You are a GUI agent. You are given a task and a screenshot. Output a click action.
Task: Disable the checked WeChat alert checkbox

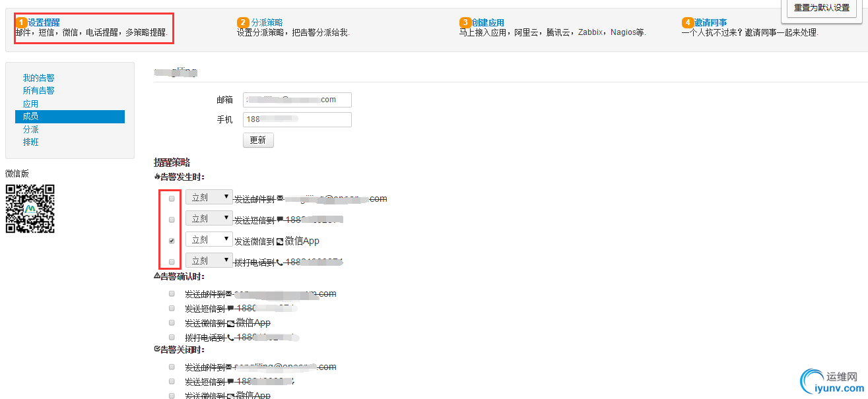[x=172, y=241]
